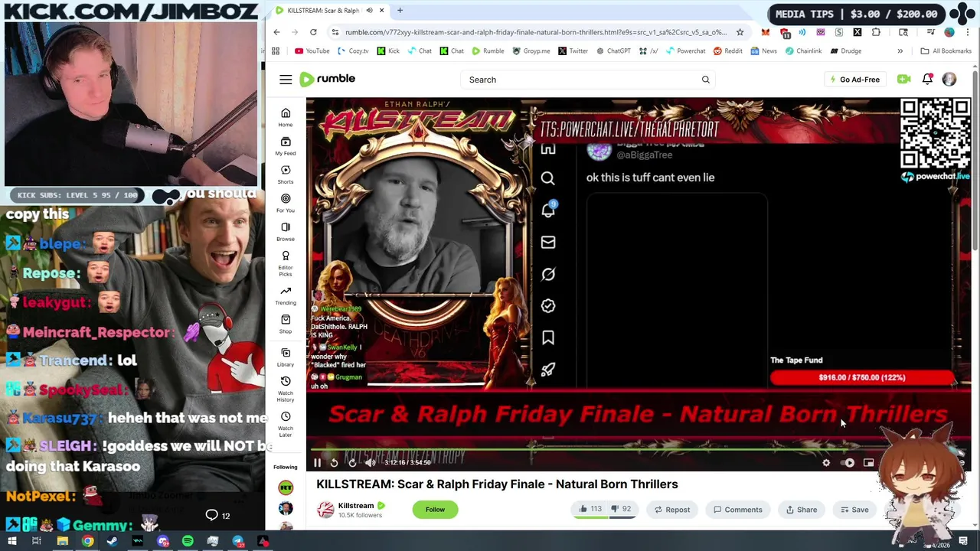This screenshot has width=980, height=551.
Task: Open the Rumble user avatar menu
Action: [949, 80]
